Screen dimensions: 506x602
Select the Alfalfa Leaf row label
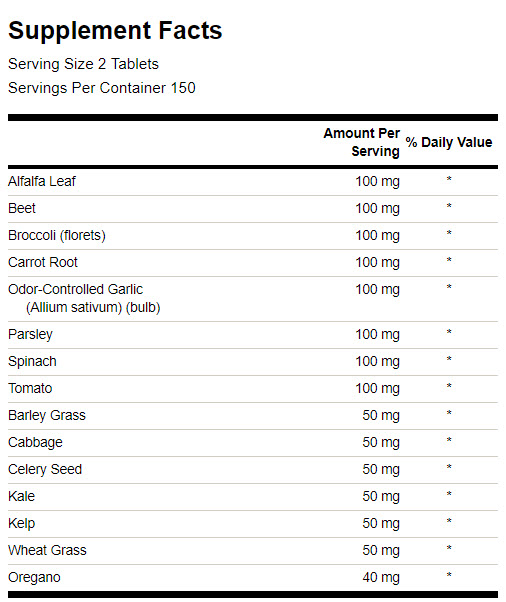tap(42, 181)
